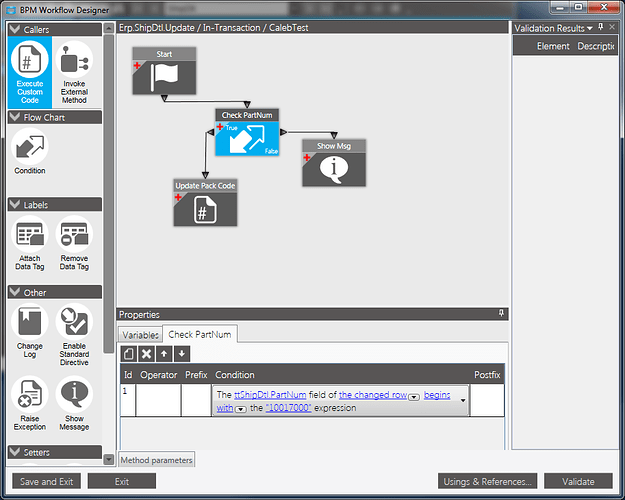Open the Method parameters tab
The height and width of the screenshot is (500, 625).
tap(157, 460)
